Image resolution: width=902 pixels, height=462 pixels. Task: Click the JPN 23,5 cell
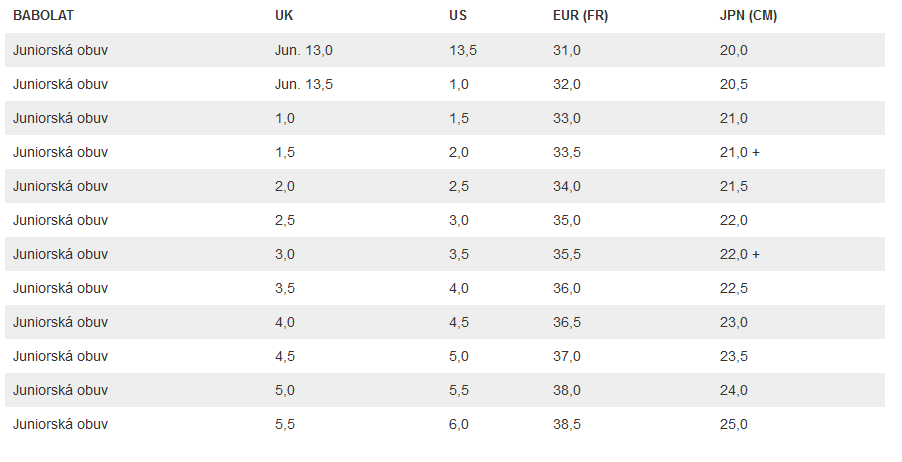point(734,356)
